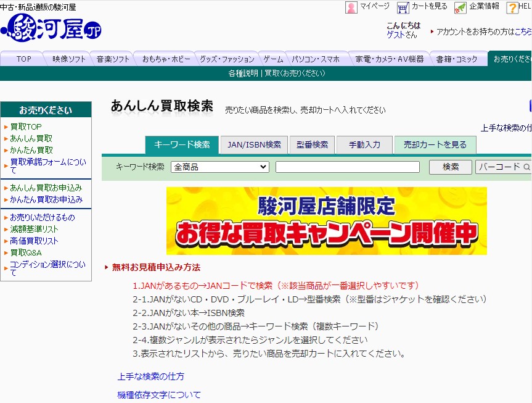Open かんたん買取お申込み in the sidebar

tap(46, 199)
